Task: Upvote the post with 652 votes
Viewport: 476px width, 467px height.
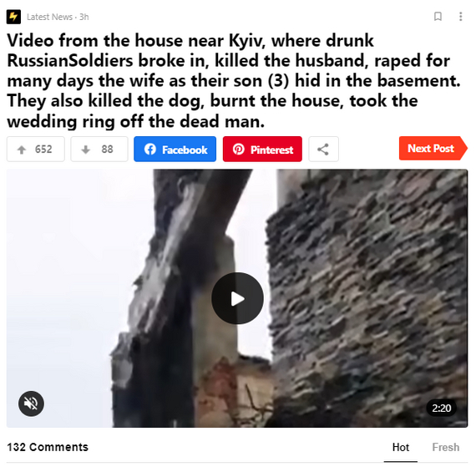Action: coord(36,150)
